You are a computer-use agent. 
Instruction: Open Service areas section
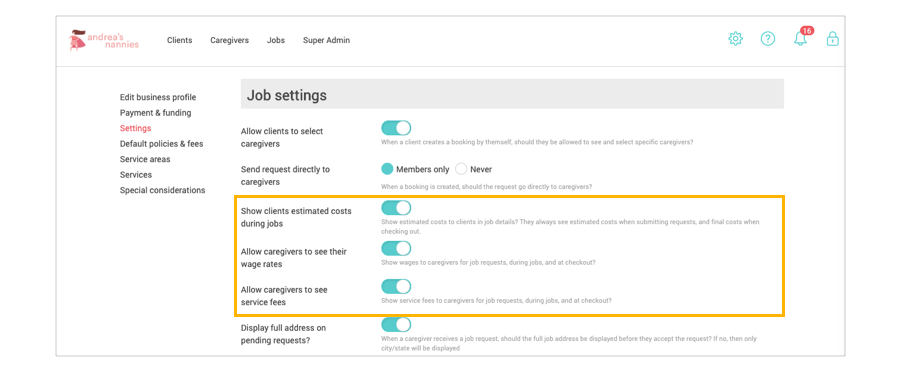tap(145, 159)
